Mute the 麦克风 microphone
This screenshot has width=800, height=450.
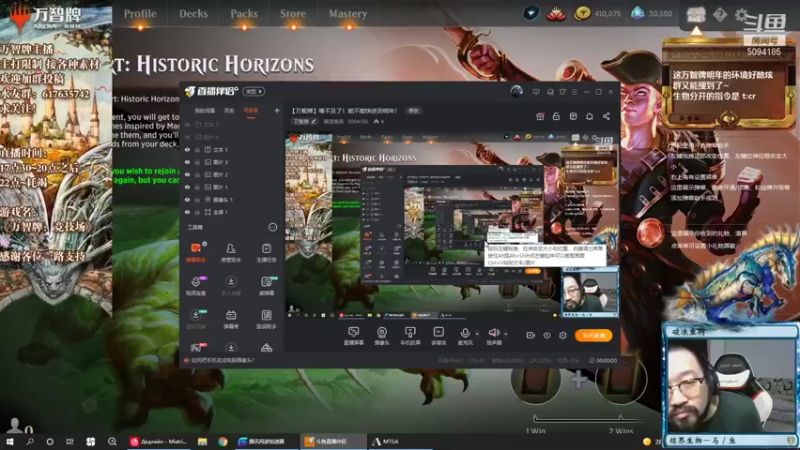tap(465, 336)
